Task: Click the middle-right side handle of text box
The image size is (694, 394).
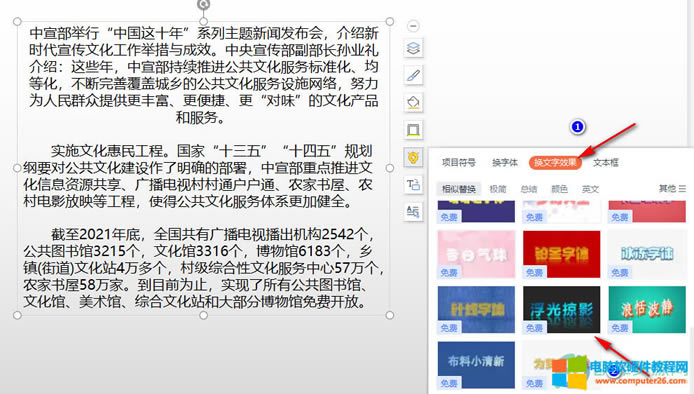Action: (389, 168)
